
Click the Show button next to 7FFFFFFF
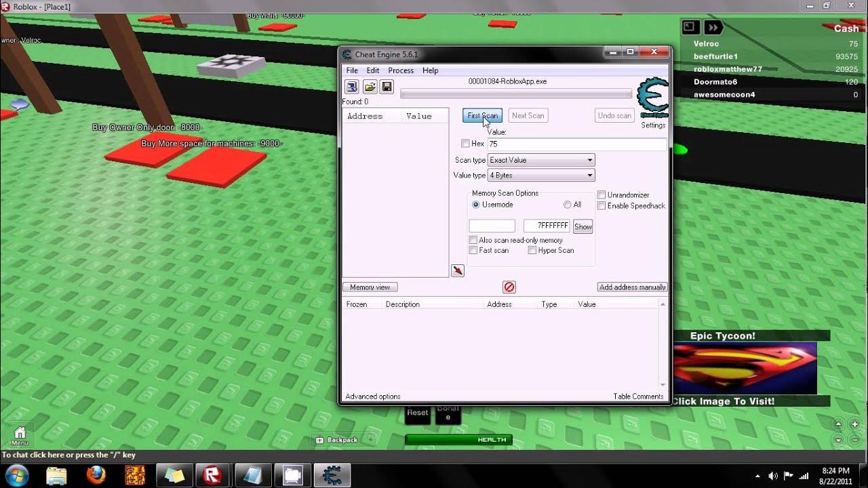coord(583,227)
